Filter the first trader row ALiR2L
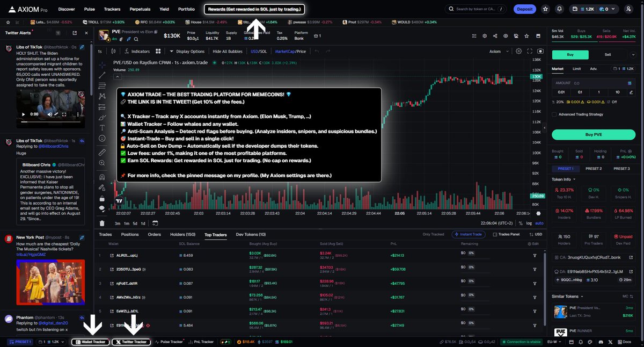This screenshot has height=347, width=644. [x=535, y=255]
